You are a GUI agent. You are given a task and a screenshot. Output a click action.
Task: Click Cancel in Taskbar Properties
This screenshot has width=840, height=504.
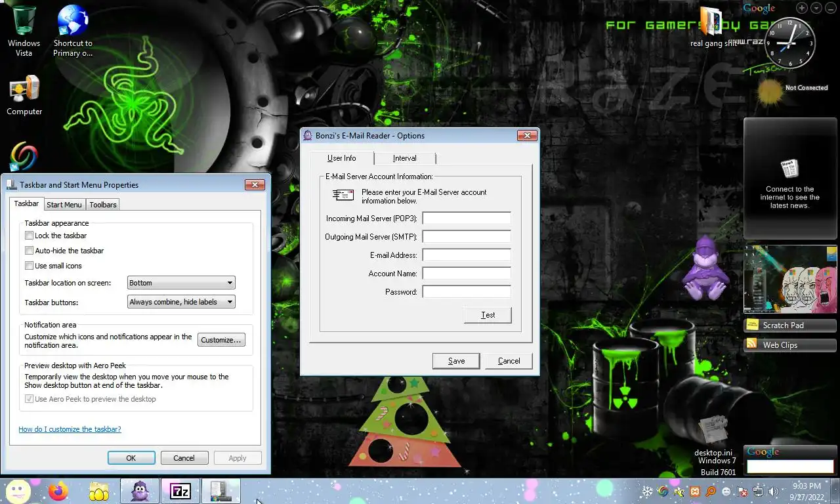click(184, 458)
